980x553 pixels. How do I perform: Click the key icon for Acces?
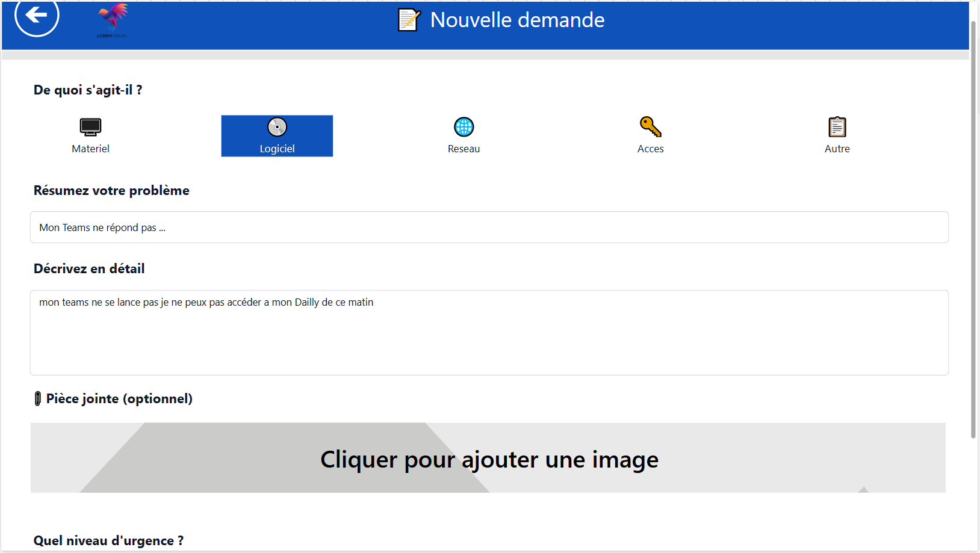[x=650, y=127]
